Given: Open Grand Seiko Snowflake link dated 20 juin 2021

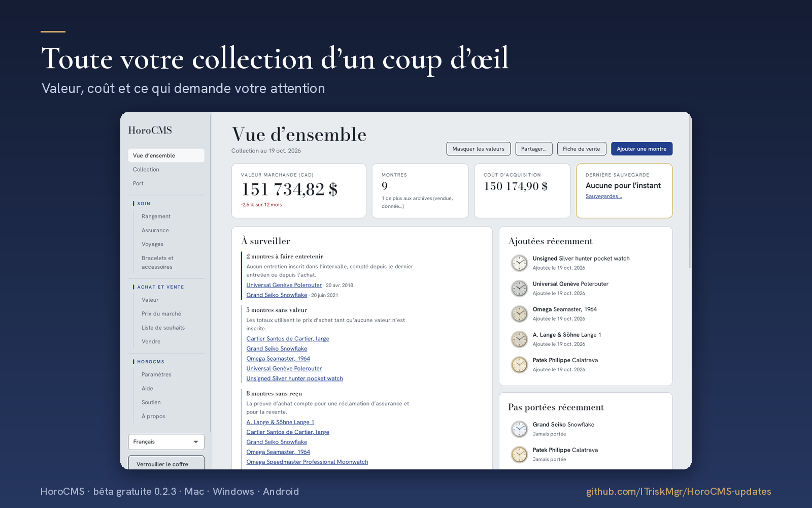Looking at the screenshot, I should 277,295.
